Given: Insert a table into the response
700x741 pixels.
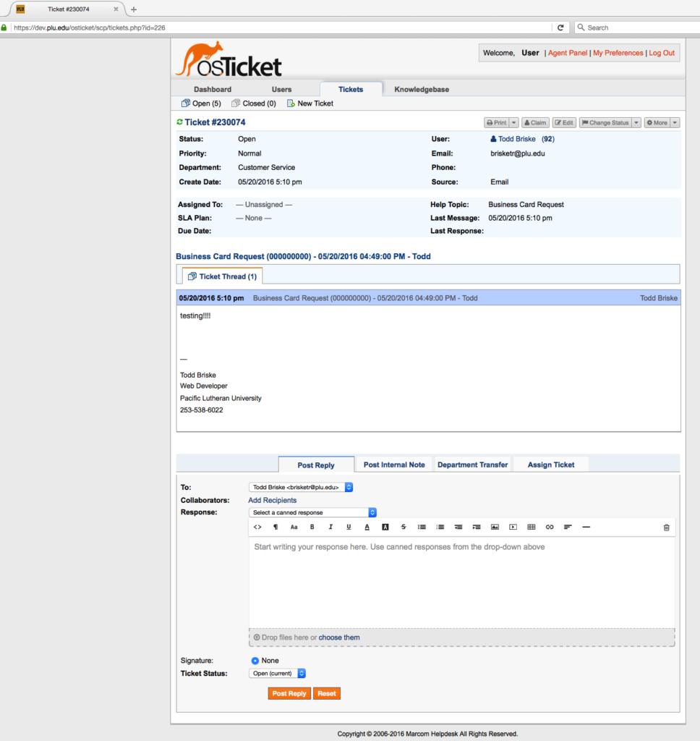Looking at the screenshot, I should pos(532,527).
